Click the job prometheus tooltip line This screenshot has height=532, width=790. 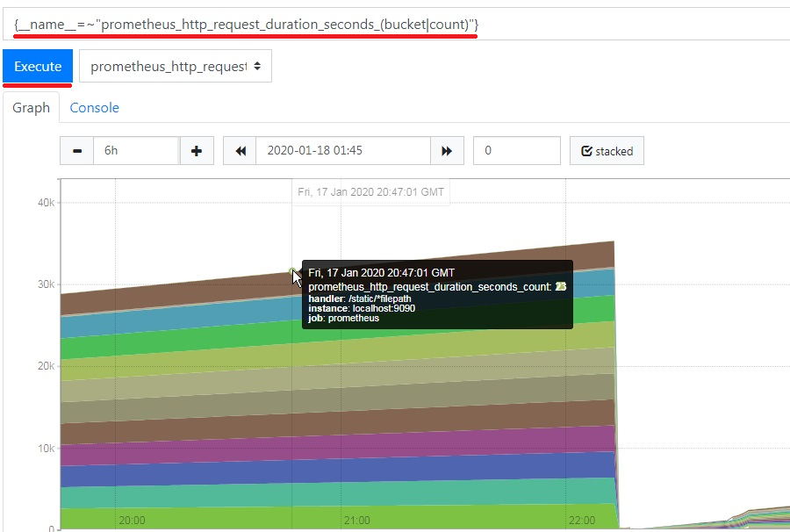[x=343, y=319]
